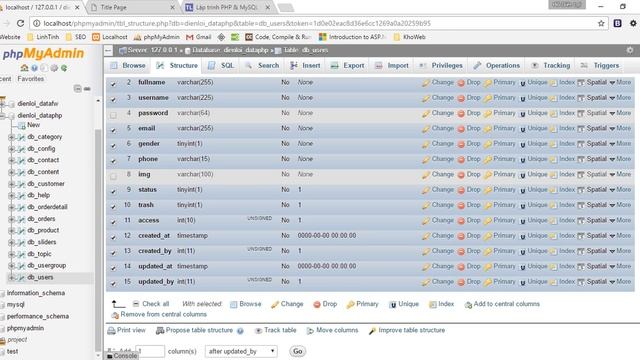Expand the db_users table tree node

point(11,278)
